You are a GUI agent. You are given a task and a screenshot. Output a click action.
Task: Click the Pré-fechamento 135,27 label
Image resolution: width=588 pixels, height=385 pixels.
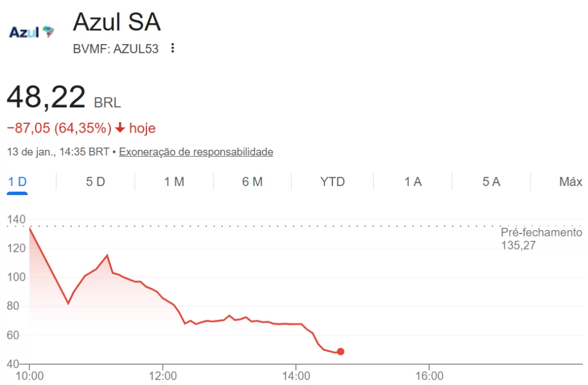coord(541,239)
